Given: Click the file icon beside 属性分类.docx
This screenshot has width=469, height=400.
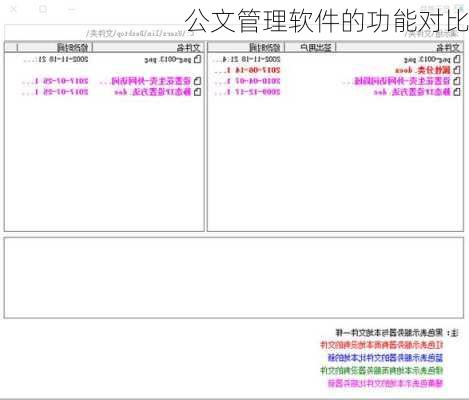Looking at the screenshot, I should [x=457, y=70].
